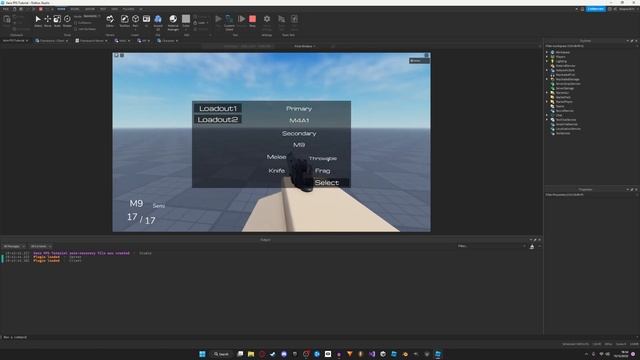This screenshot has width=640, height=360.
Task: Expand StarterGui in Explorer
Action: click(x=547, y=93)
